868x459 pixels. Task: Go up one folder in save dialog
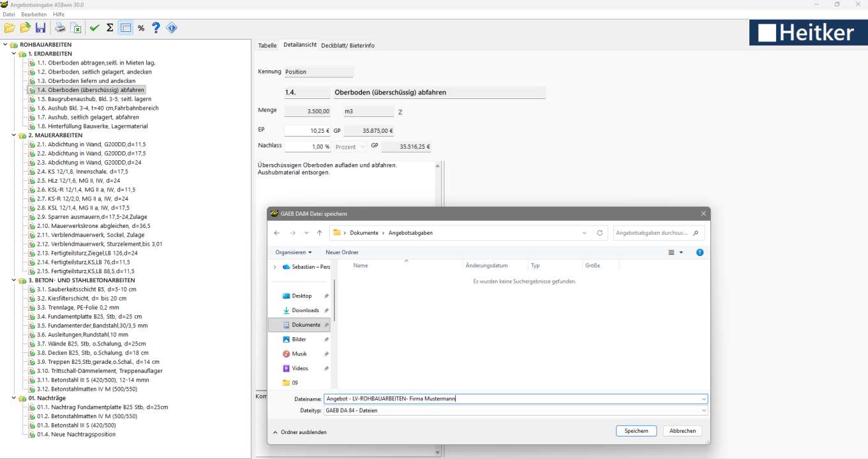pyautogui.click(x=320, y=233)
